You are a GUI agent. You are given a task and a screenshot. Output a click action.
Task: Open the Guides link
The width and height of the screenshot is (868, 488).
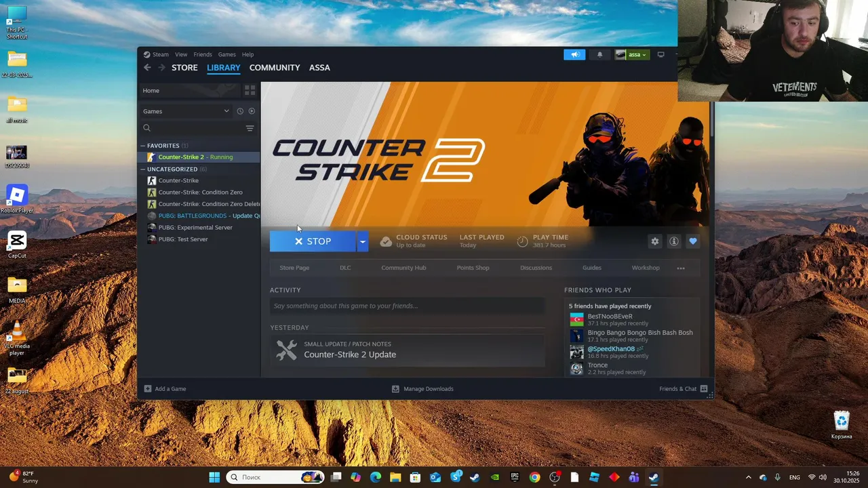tap(592, 268)
